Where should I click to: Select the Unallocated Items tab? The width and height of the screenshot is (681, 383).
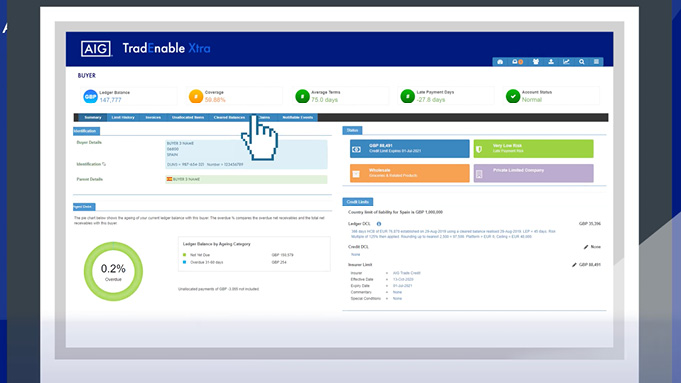(x=188, y=117)
